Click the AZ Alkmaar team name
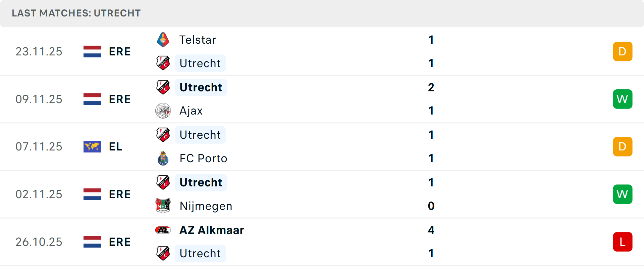 [x=212, y=230]
